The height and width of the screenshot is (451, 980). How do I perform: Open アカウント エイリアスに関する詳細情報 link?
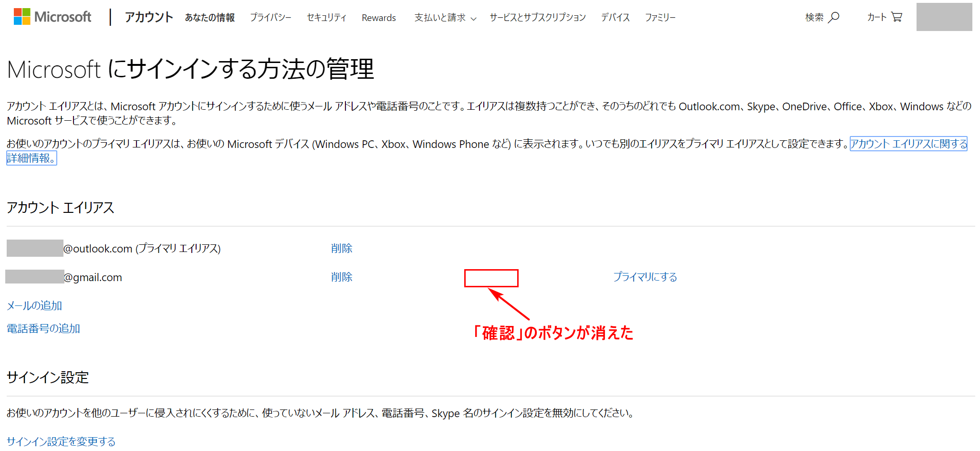(908, 144)
